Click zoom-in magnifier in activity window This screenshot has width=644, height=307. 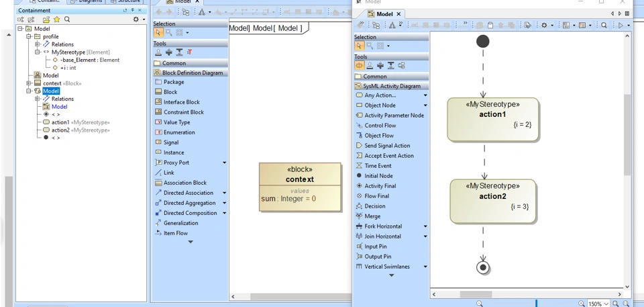pos(581,304)
